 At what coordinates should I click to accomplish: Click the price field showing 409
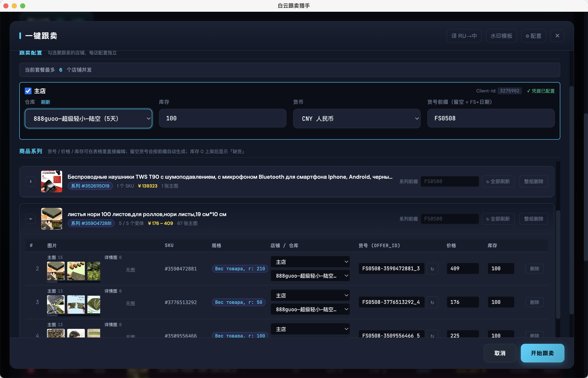(x=463, y=269)
